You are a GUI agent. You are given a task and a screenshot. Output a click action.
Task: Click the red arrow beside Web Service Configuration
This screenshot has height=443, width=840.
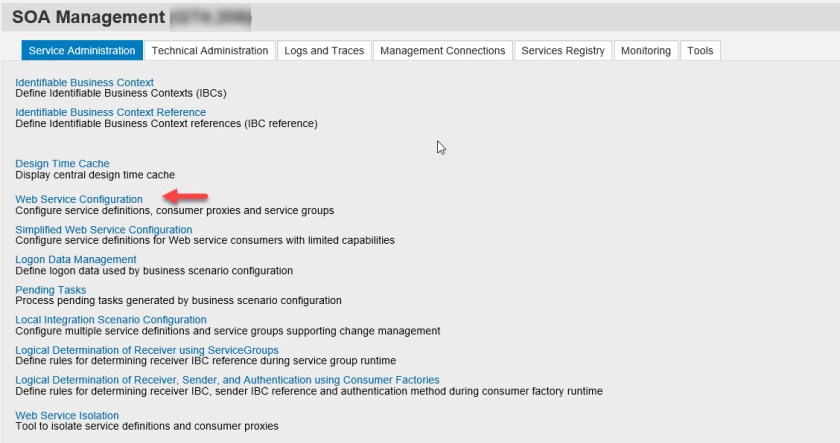click(x=185, y=198)
